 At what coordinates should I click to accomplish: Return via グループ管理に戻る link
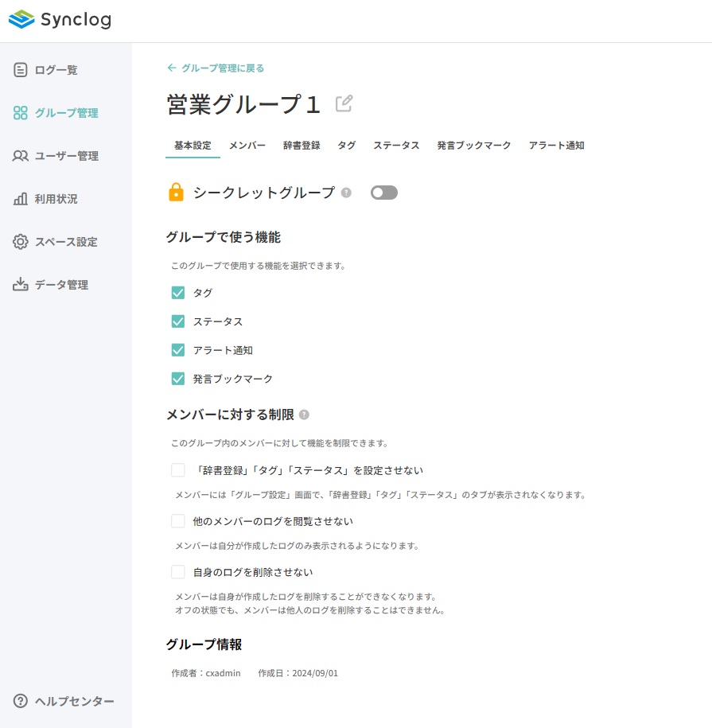pyautogui.click(x=216, y=68)
